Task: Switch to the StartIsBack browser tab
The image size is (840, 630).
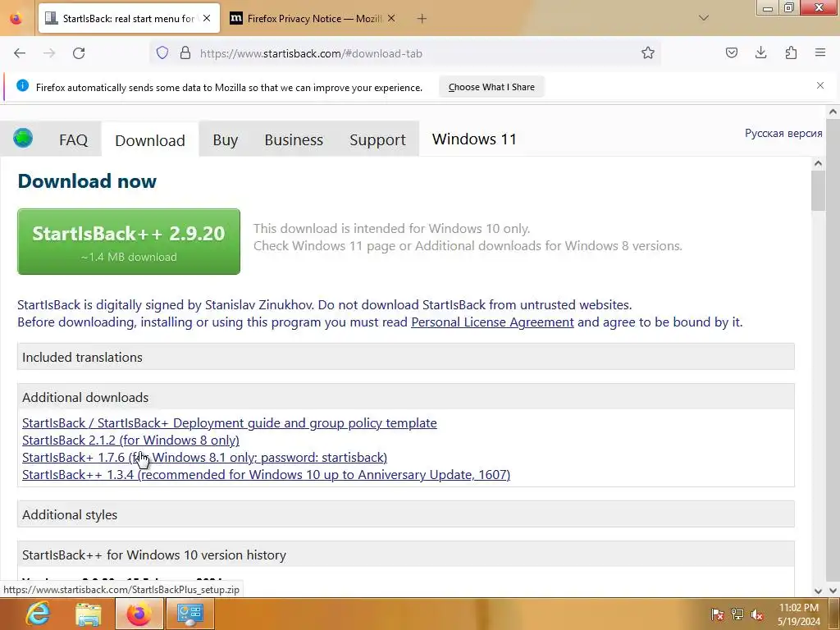Action: pyautogui.click(x=129, y=18)
